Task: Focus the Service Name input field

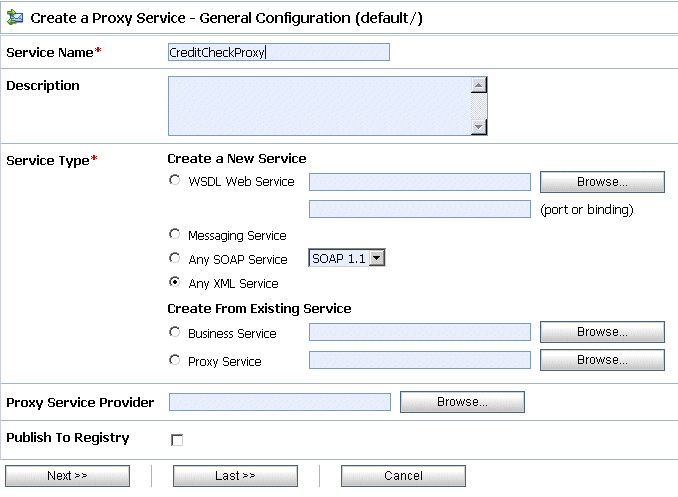Action: (279, 52)
